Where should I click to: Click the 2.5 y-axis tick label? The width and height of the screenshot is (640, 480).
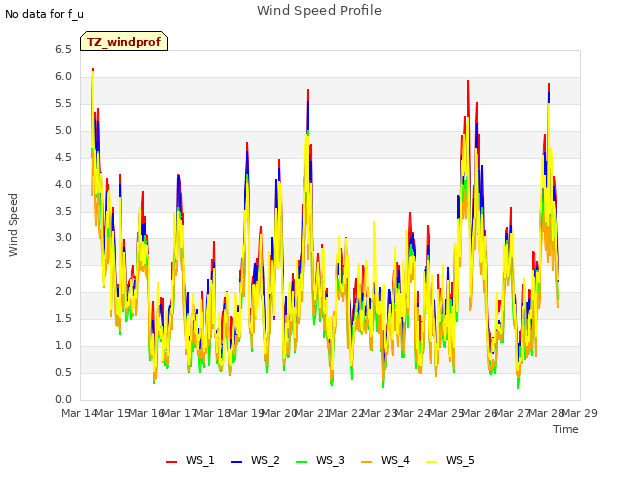click(x=63, y=265)
